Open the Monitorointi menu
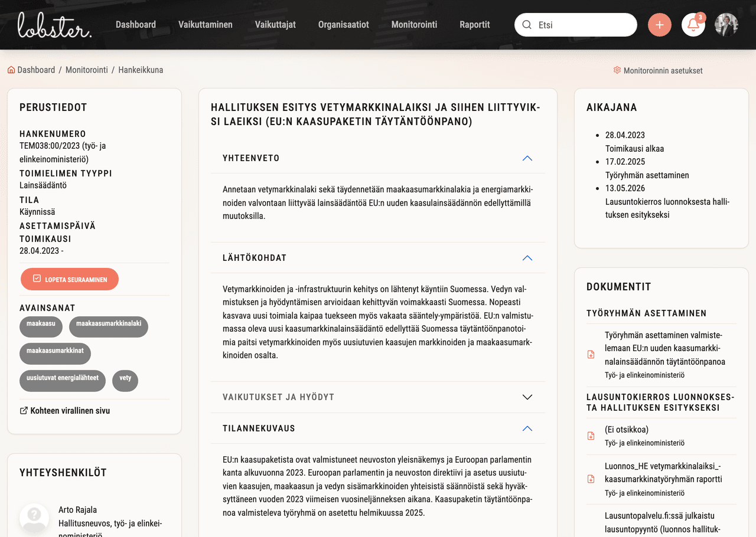756x537 pixels. [415, 25]
